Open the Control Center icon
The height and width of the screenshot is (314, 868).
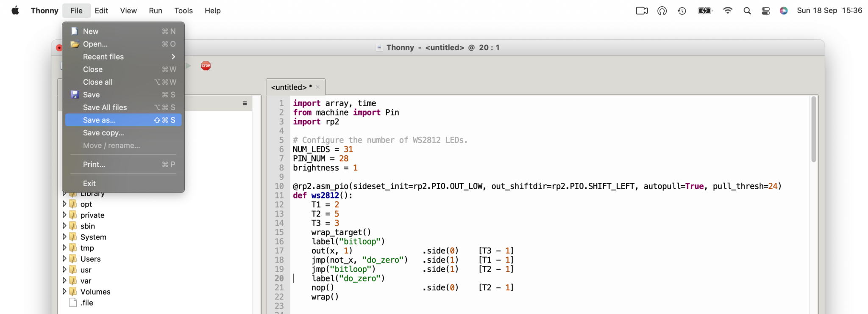pos(766,11)
